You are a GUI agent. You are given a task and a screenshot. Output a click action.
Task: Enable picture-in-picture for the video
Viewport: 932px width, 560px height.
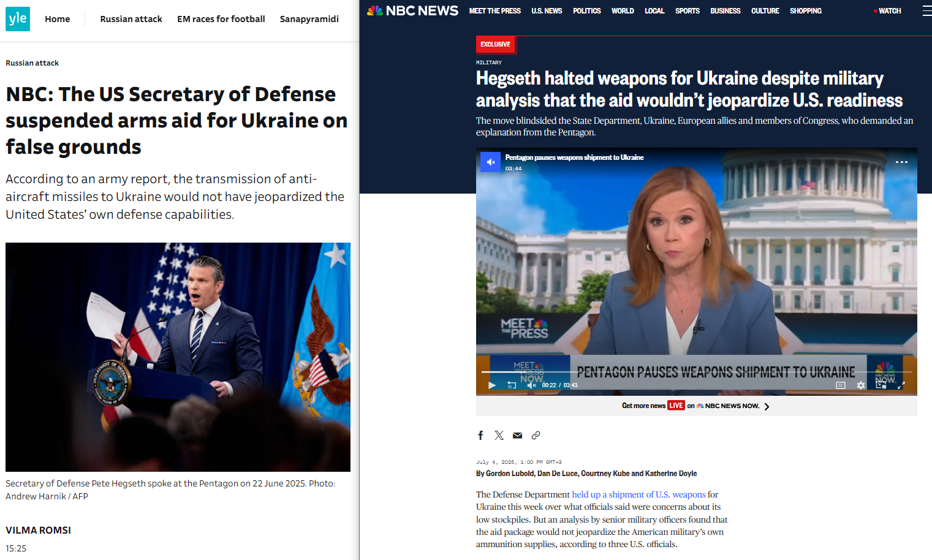pyautogui.click(x=881, y=385)
